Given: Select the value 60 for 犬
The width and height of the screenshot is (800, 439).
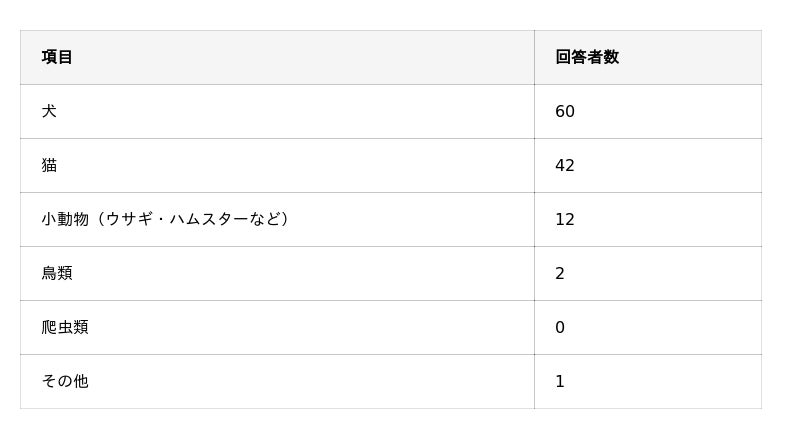Looking at the screenshot, I should (565, 112).
